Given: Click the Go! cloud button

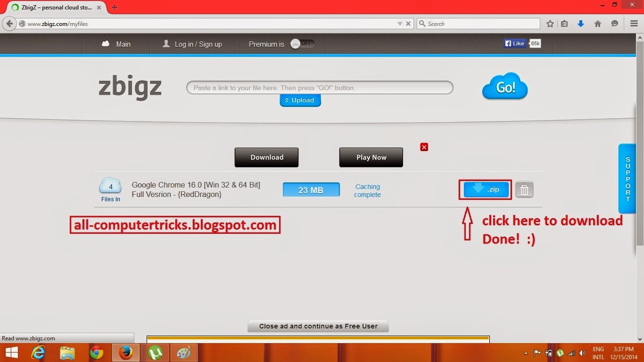Looking at the screenshot, I should [x=505, y=86].
